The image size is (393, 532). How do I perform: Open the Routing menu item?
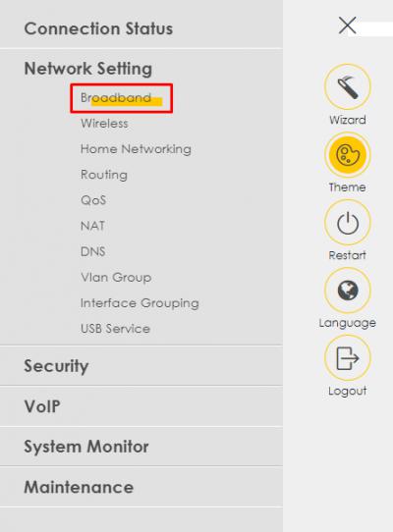click(104, 175)
